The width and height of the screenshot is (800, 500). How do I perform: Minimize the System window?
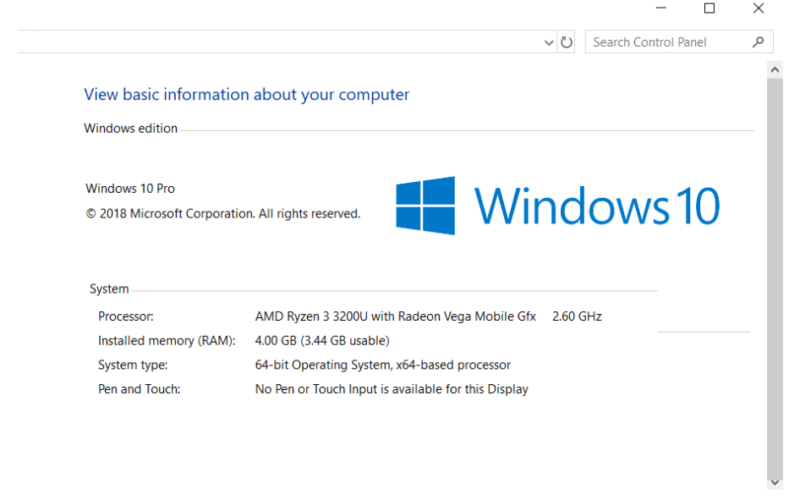coord(661,8)
